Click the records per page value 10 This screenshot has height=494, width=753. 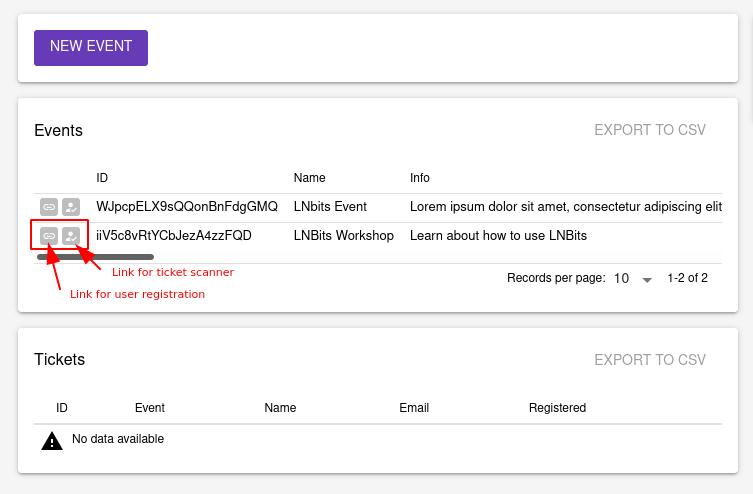(x=621, y=279)
